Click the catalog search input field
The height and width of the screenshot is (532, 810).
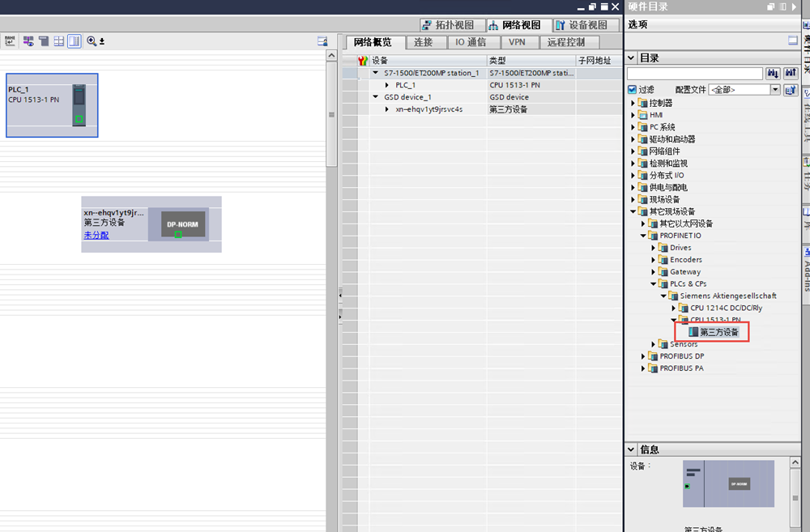point(694,74)
